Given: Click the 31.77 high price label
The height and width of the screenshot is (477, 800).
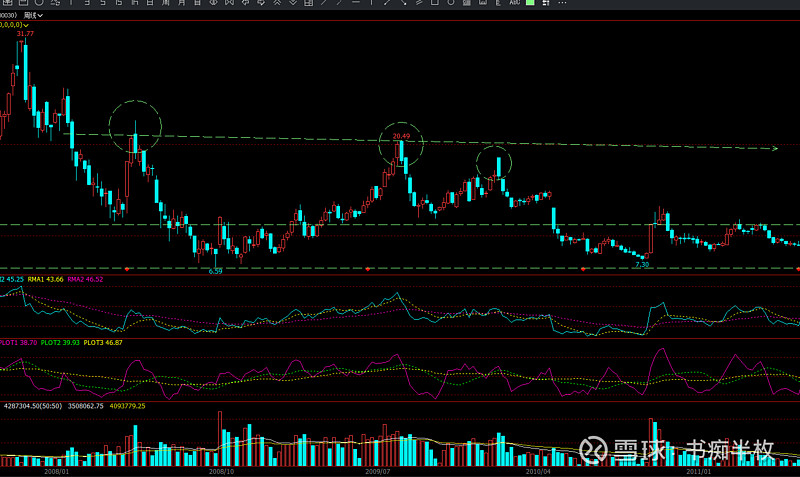Looking at the screenshot, I should pos(25,34).
